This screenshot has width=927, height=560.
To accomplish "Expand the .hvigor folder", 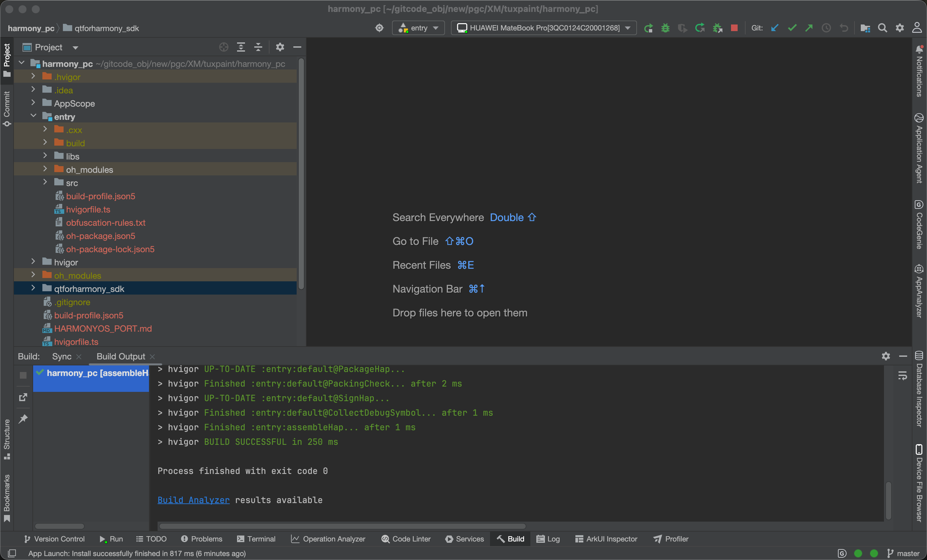I will coord(33,76).
